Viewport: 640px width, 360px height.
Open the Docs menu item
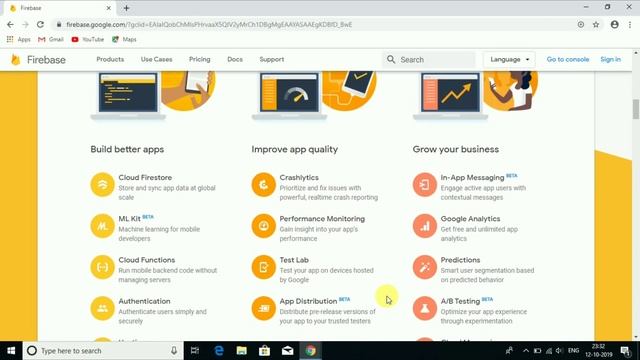(235, 59)
